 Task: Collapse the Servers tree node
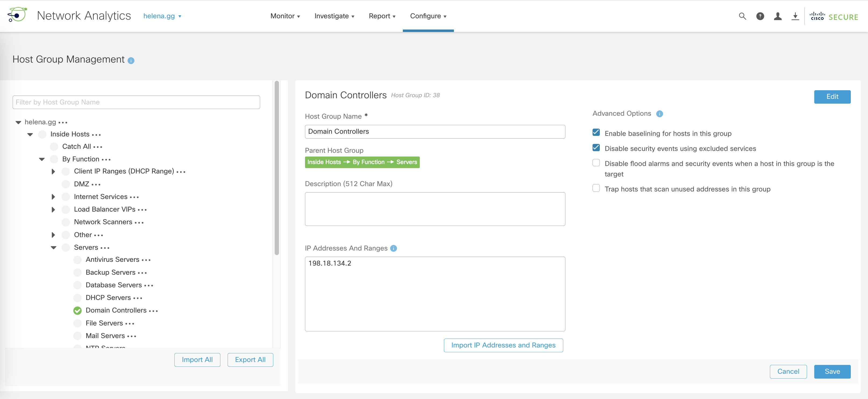pos(53,248)
